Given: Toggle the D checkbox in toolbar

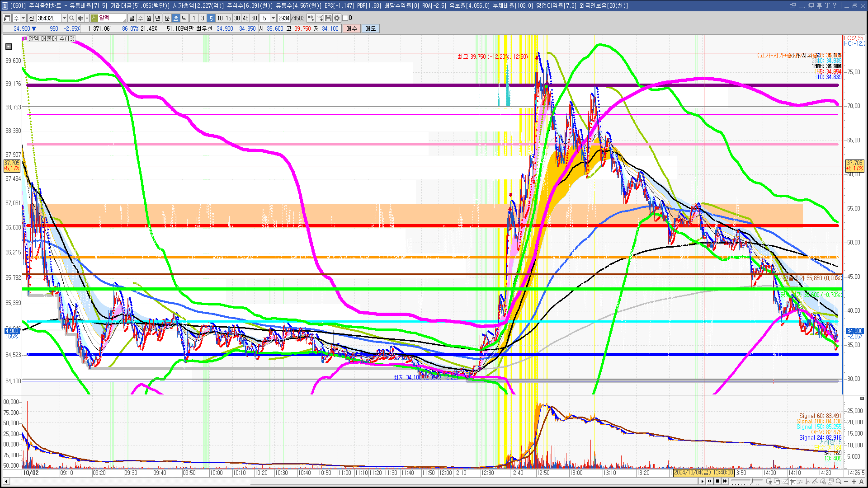Looking at the screenshot, I should coord(345,18).
